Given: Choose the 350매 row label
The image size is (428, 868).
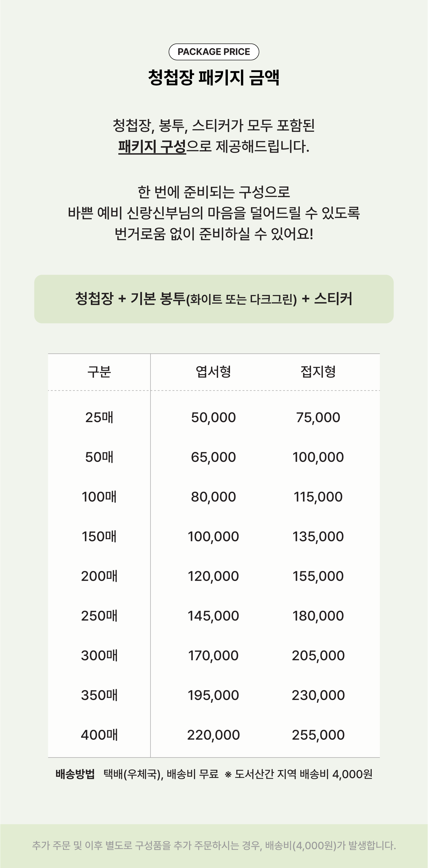Looking at the screenshot, I should point(99,695).
